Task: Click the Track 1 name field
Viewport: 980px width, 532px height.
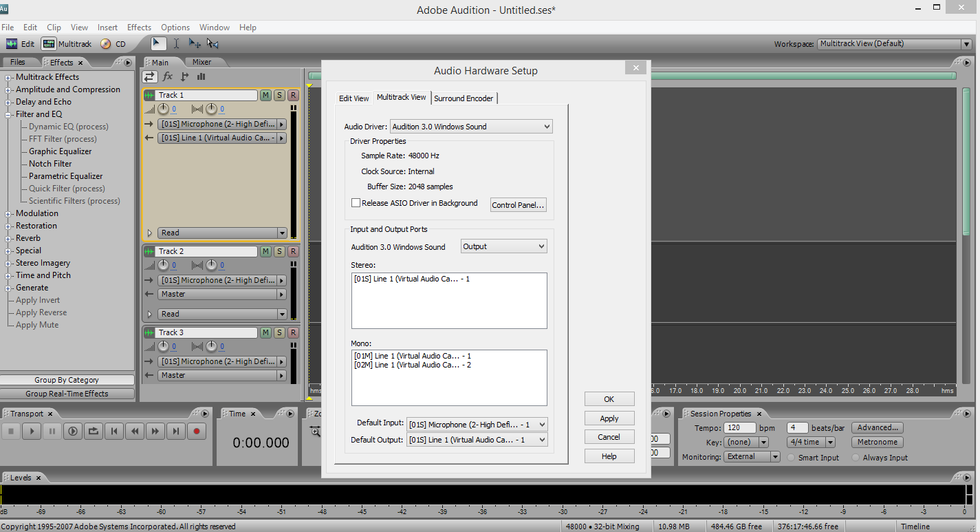Action: click(x=207, y=95)
